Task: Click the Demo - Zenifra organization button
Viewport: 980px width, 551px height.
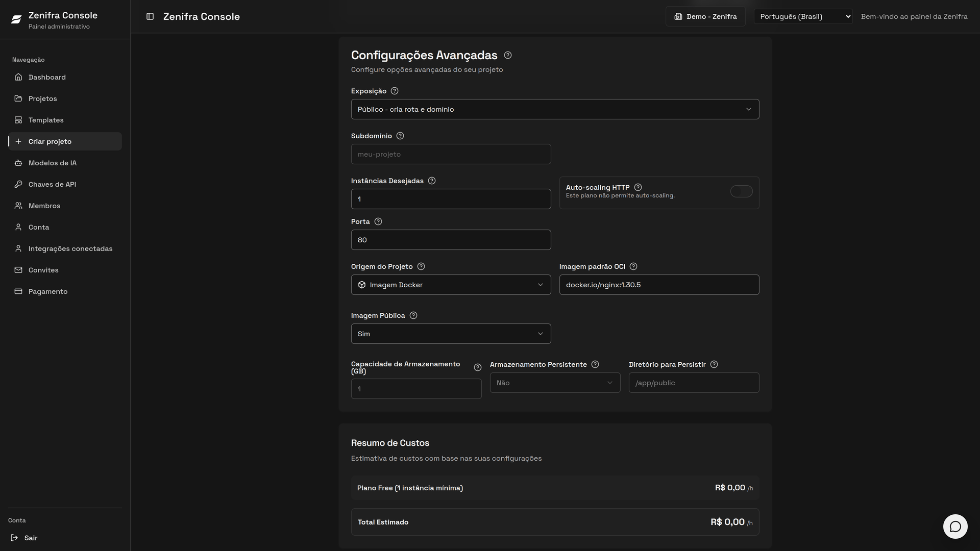Action: pyautogui.click(x=705, y=16)
